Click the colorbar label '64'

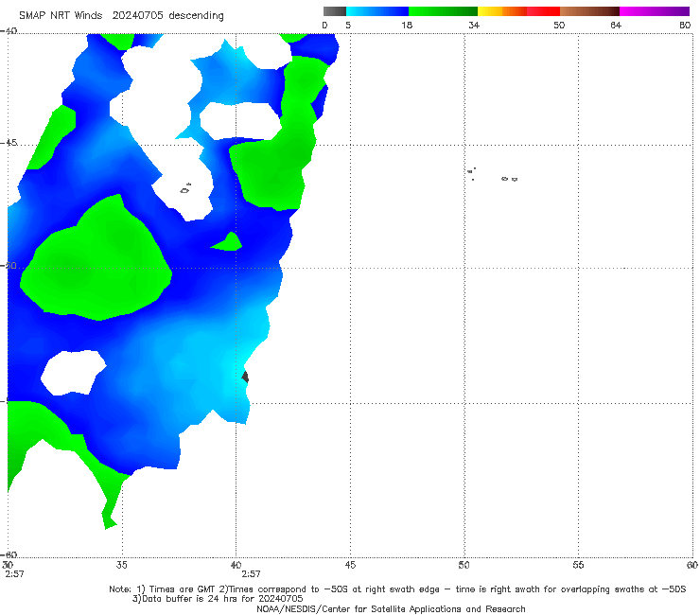616,25
